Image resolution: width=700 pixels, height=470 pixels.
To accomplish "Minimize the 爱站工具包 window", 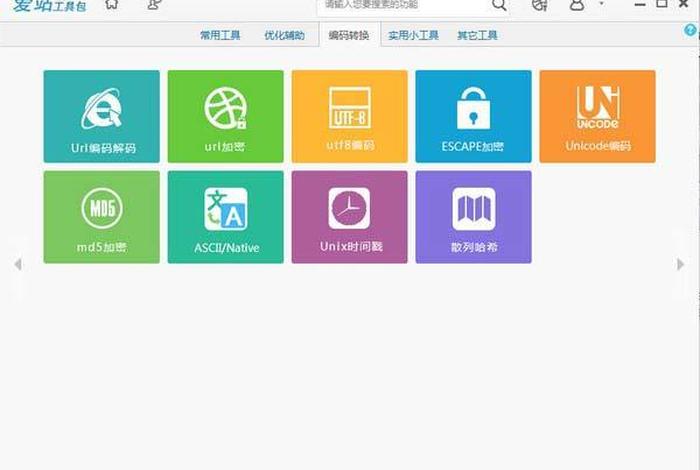I will point(640,4).
